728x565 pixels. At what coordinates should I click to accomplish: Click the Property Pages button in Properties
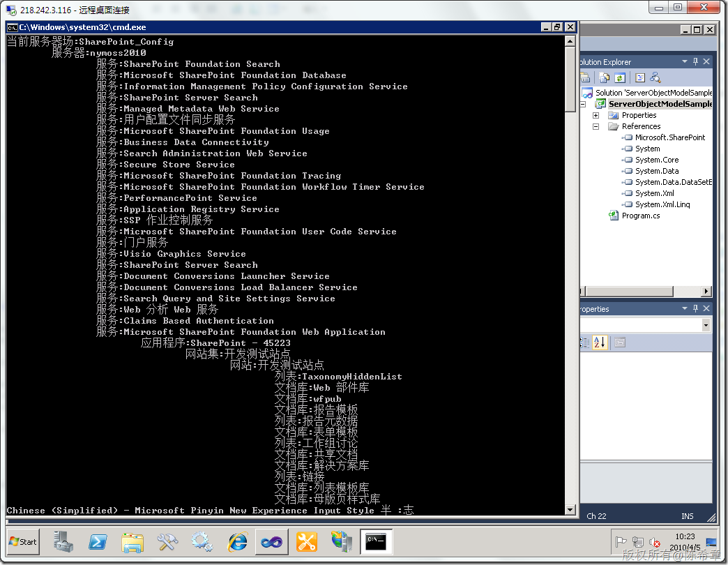click(620, 342)
